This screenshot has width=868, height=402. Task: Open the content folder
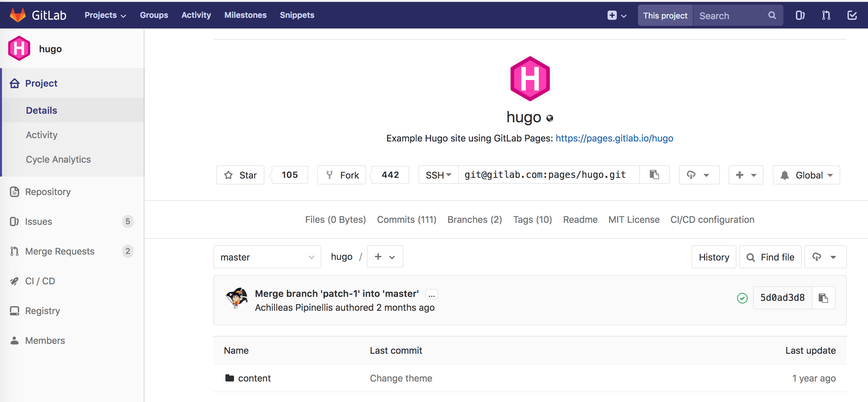254,378
